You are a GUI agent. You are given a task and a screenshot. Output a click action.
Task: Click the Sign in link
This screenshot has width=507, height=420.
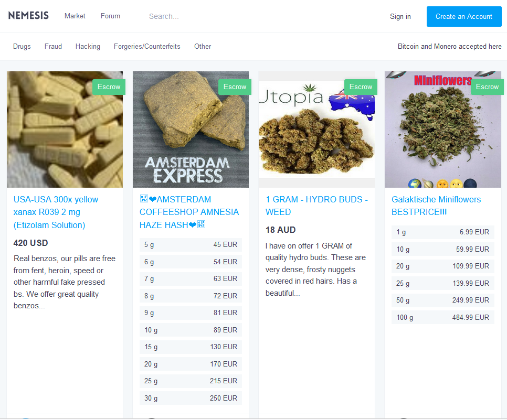pyautogui.click(x=400, y=16)
